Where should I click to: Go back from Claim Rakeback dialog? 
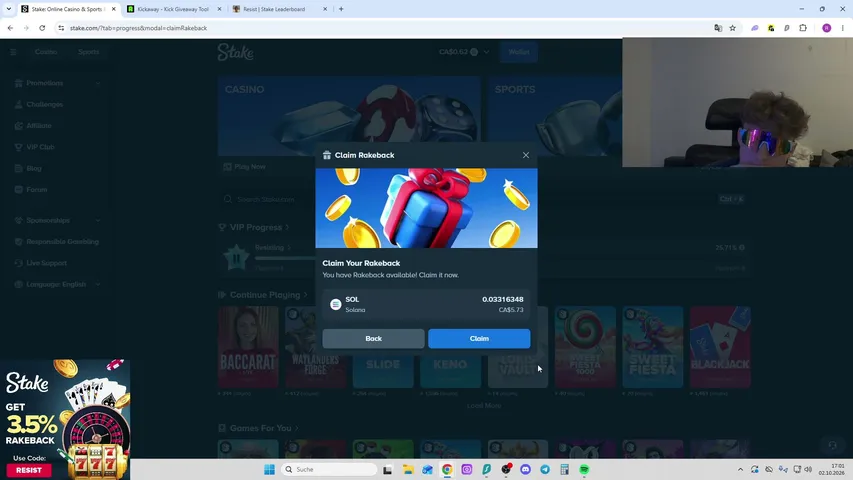373,339
